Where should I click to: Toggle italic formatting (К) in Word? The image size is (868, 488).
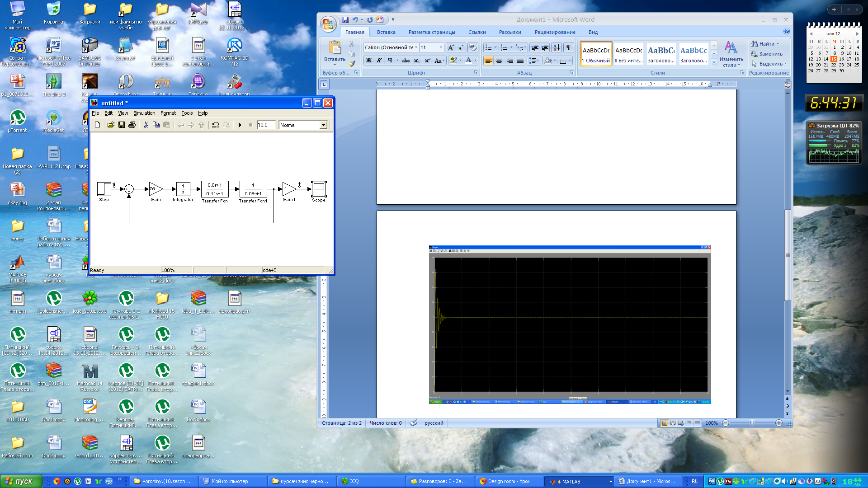(379, 61)
